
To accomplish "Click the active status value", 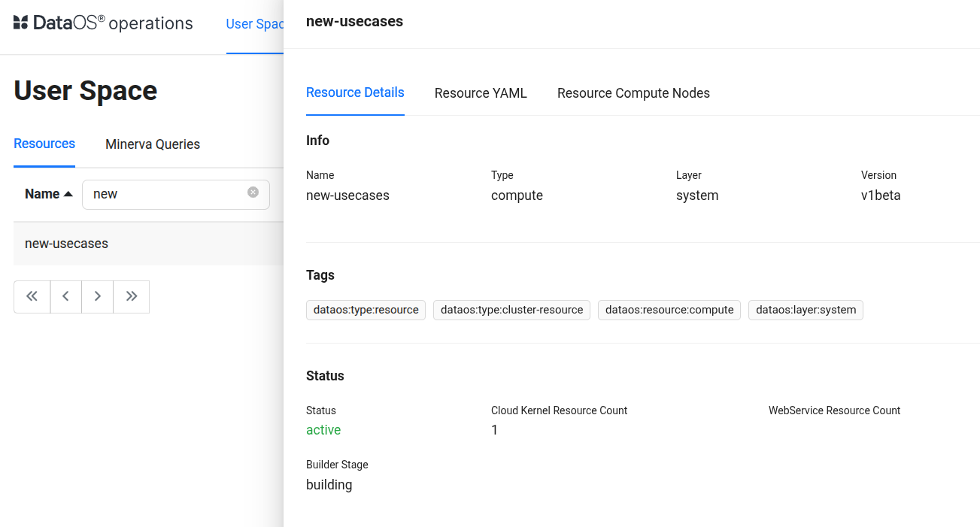I will [x=323, y=430].
